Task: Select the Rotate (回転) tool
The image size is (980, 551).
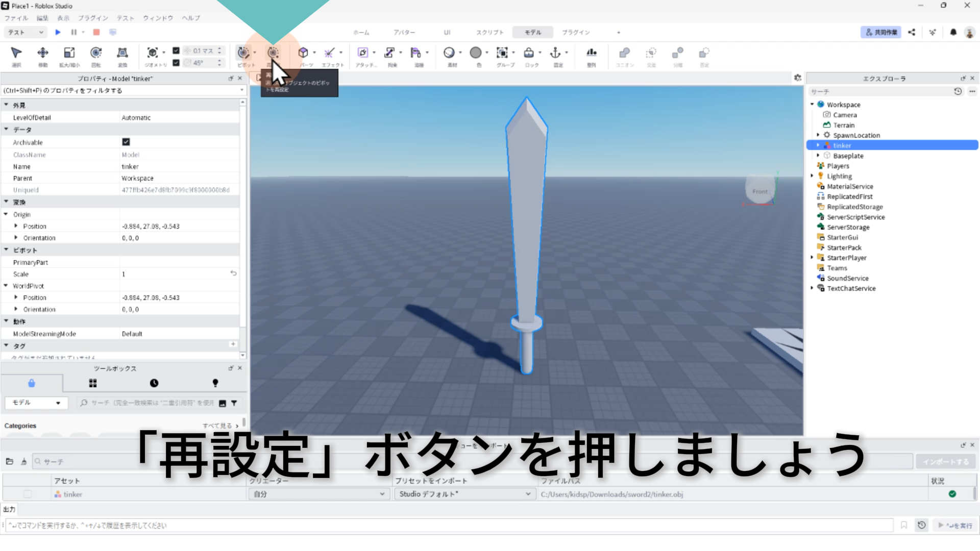Action: click(96, 53)
